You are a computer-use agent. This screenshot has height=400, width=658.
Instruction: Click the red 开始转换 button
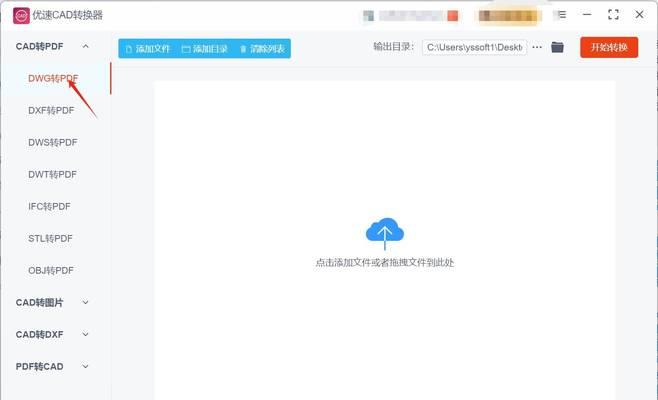pyautogui.click(x=609, y=47)
